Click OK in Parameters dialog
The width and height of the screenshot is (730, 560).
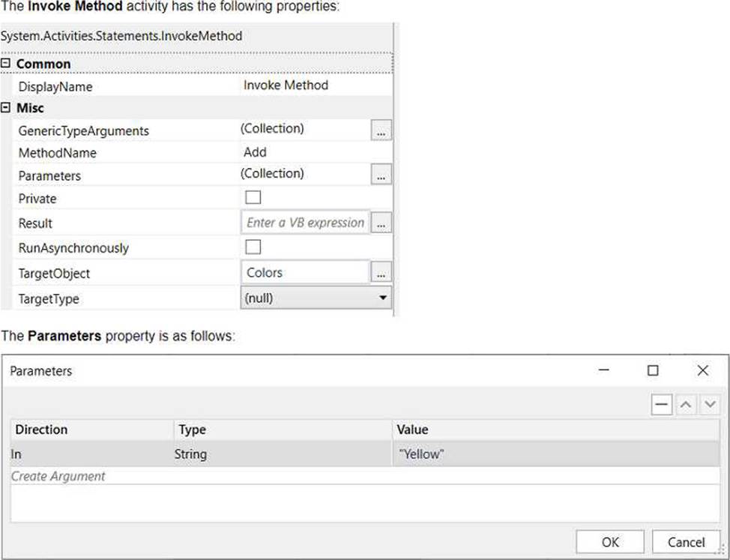610,542
